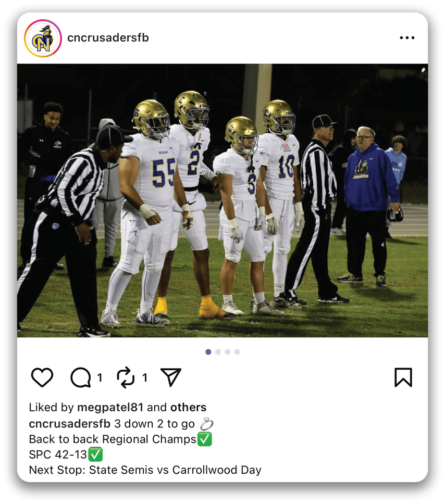Jump to fourth carousel dot

(237, 352)
